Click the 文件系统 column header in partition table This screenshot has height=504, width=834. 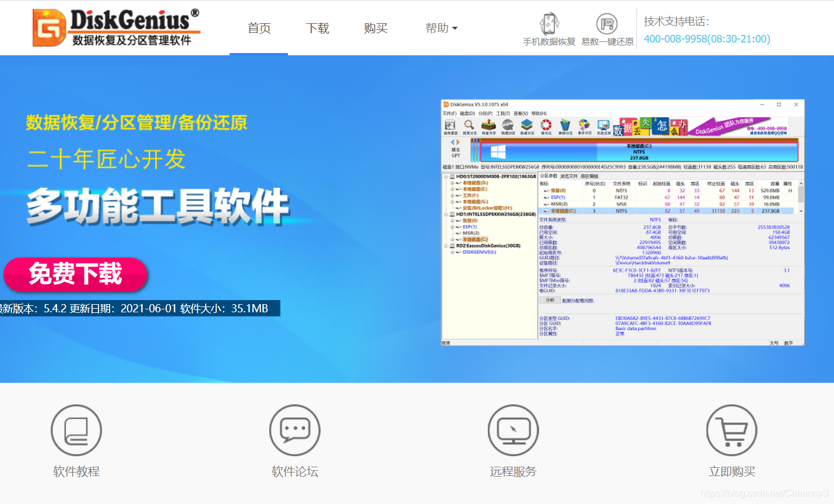[621, 184]
